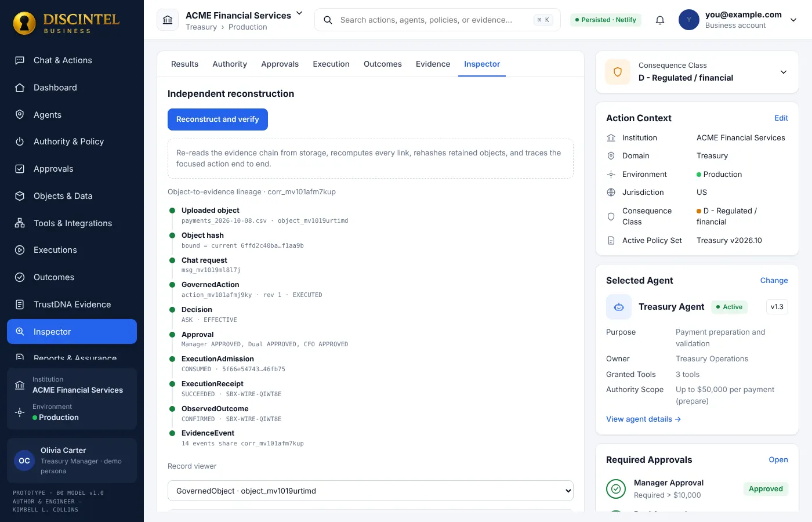Open Chat & Actions sidebar icon
This screenshot has width=812, height=522.
tap(20, 60)
